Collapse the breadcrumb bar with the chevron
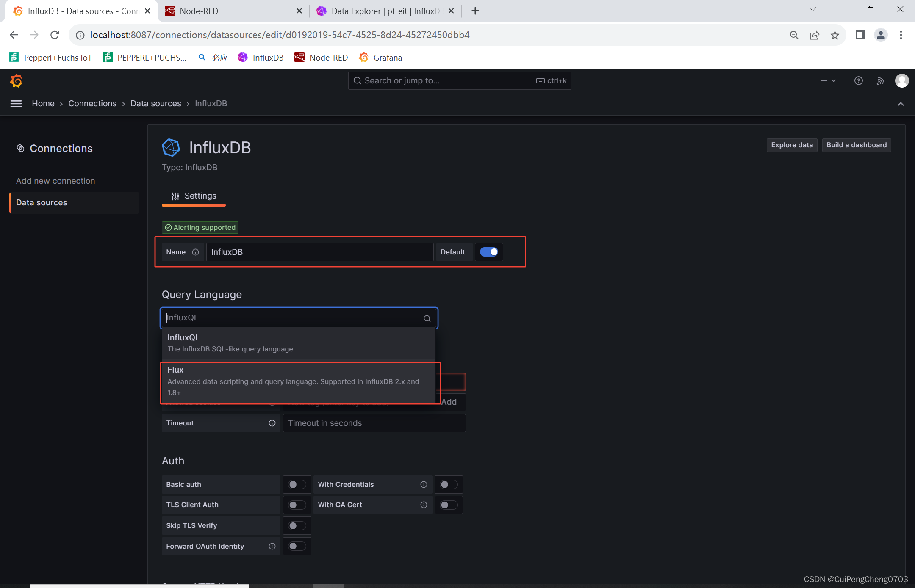Image resolution: width=915 pixels, height=588 pixels. [x=901, y=104]
